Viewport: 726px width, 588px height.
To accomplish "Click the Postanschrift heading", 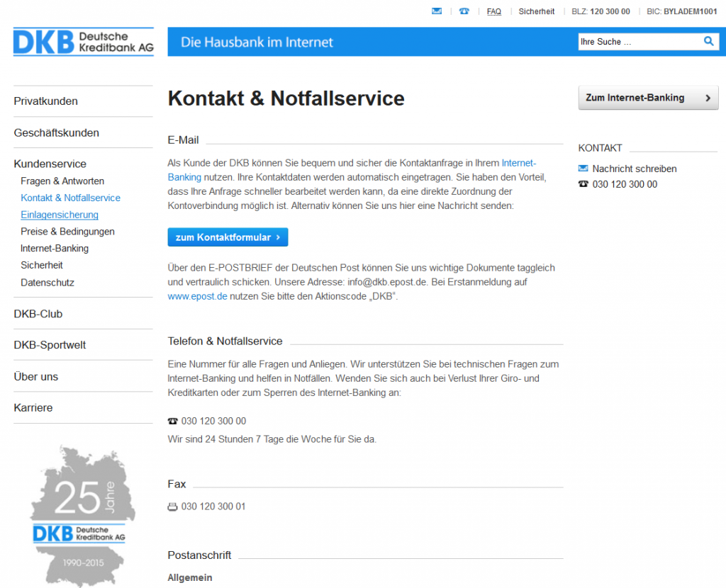I will click(x=199, y=555).
